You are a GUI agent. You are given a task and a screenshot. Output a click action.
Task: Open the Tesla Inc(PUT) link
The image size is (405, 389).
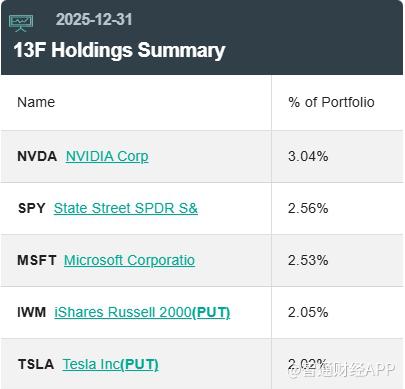111,364
